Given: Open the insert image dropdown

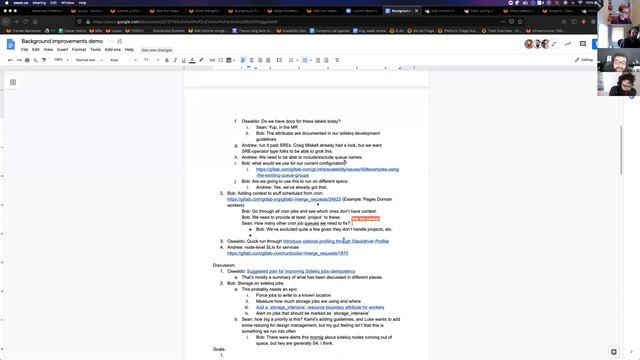Looking at the screenshot, I should click(x=231, y=60).
